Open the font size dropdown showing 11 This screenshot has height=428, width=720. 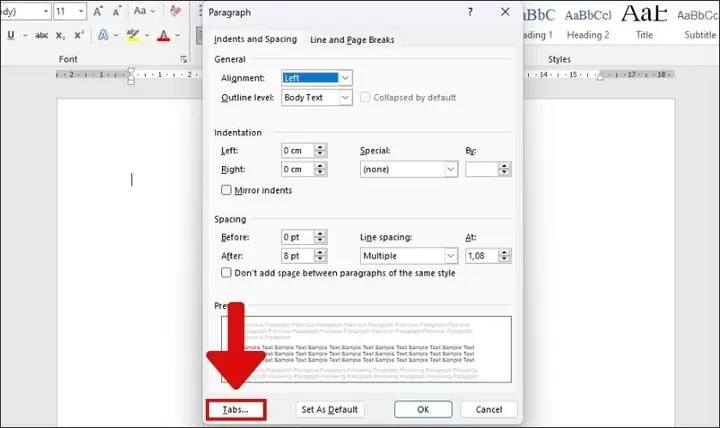[x=81, y=11]
